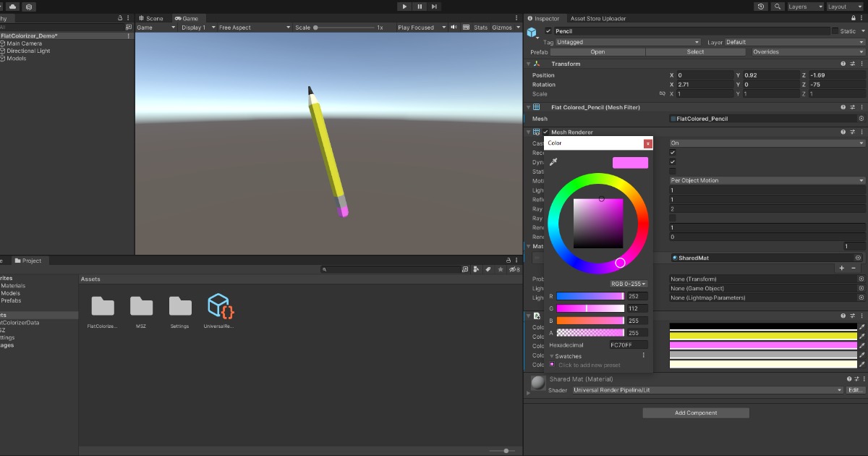Toggle audio mute in the Game view toolbar
The width and height of the screenshot is (868, 456).
click(453, 28)
